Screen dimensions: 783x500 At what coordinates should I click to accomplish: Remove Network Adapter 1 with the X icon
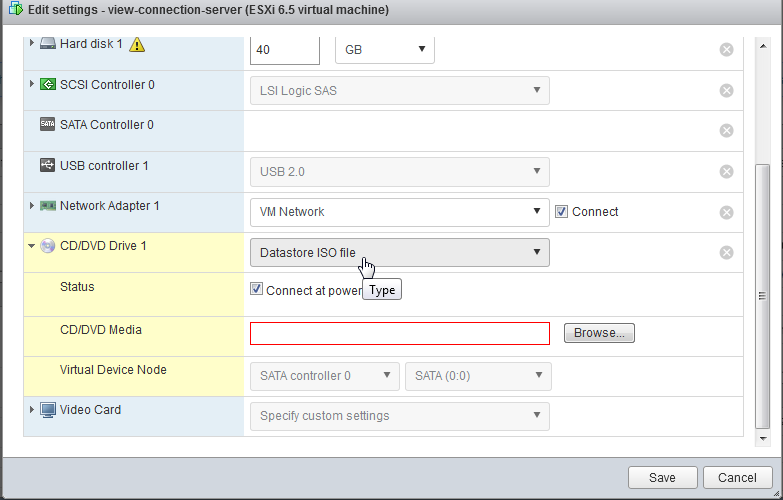point(726,213)
